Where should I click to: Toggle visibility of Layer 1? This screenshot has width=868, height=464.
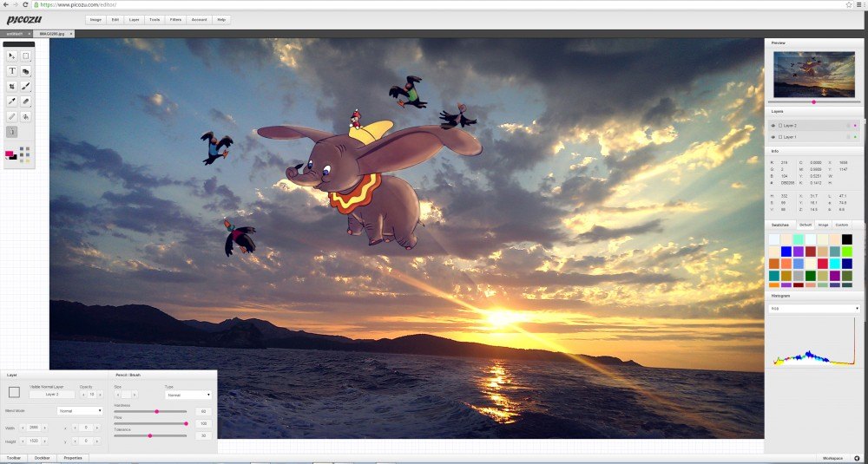tap(773, 137)
